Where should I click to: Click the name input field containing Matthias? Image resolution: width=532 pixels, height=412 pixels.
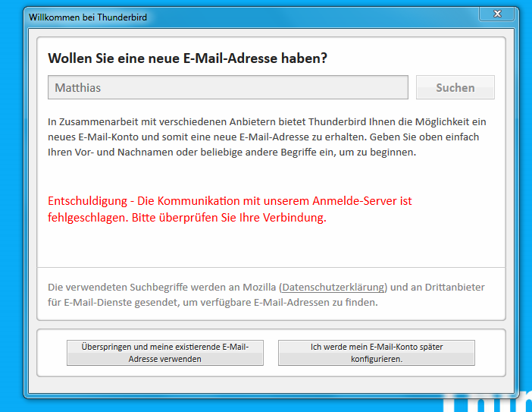point(227,87)
